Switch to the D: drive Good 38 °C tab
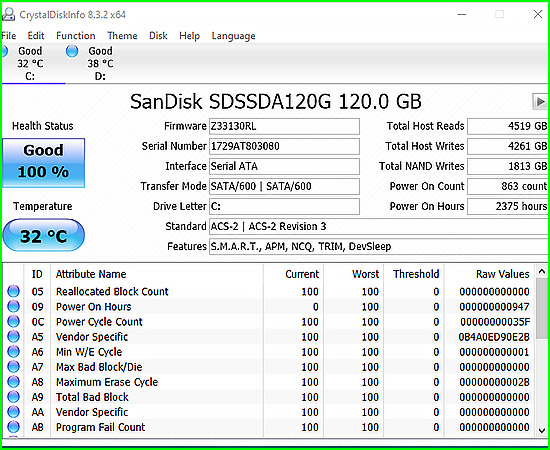Screen dimensions: 550x450 click(x=100, y=63)
